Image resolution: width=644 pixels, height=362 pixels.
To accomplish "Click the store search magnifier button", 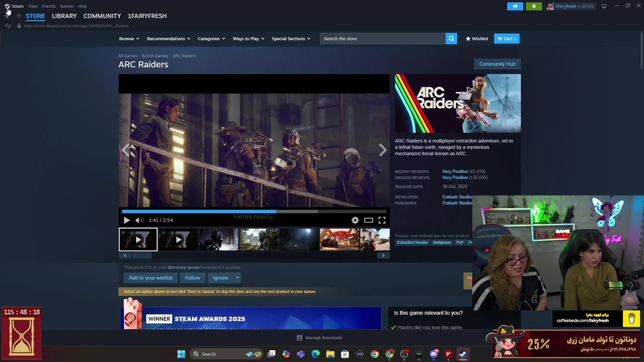I will point(451,39).
